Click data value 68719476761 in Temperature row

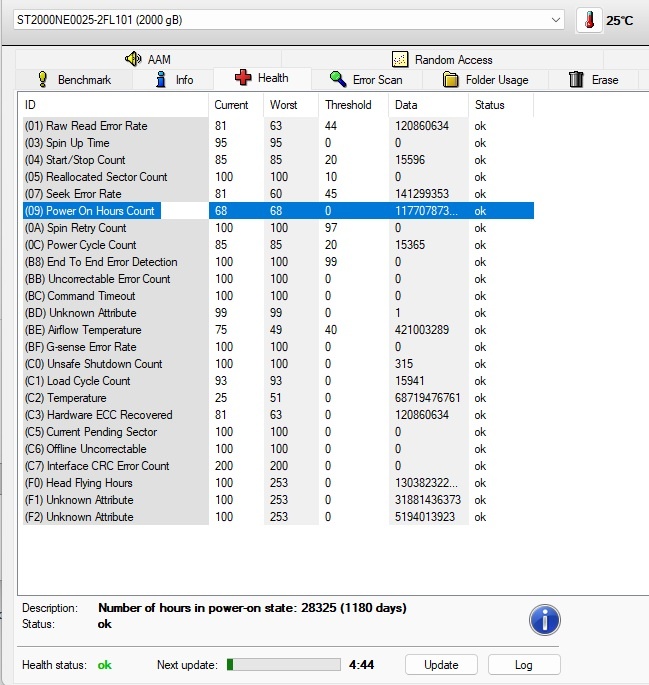pyautogui.click(x=428, y=398)
